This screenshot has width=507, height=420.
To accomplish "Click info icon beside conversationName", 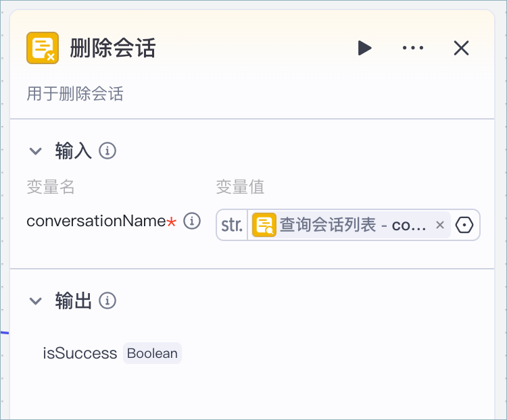I will click(192, 221).
